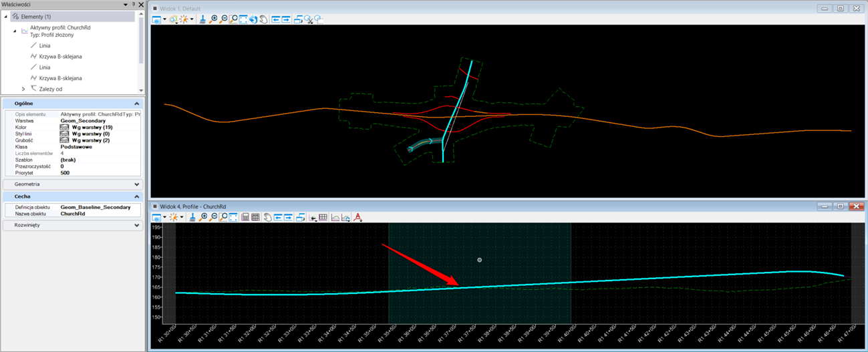868x352 pixels.
Task: Click Klasa value Podstawowe
Action: point(76,147)
